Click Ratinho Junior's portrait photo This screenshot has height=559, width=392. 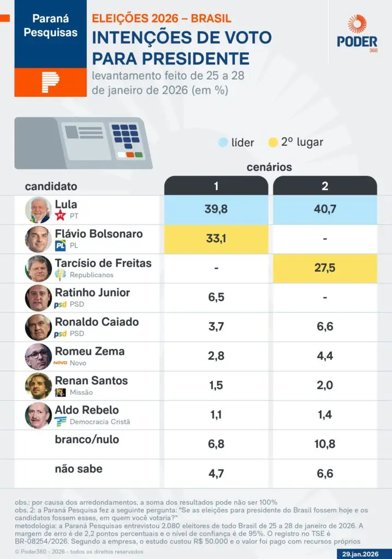38,298
